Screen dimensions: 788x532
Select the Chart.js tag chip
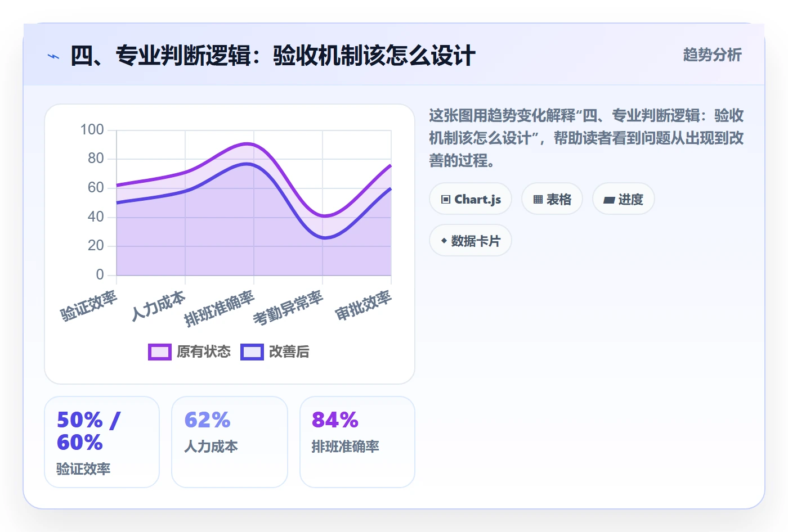pyautogui.click(x=471, y=199)
